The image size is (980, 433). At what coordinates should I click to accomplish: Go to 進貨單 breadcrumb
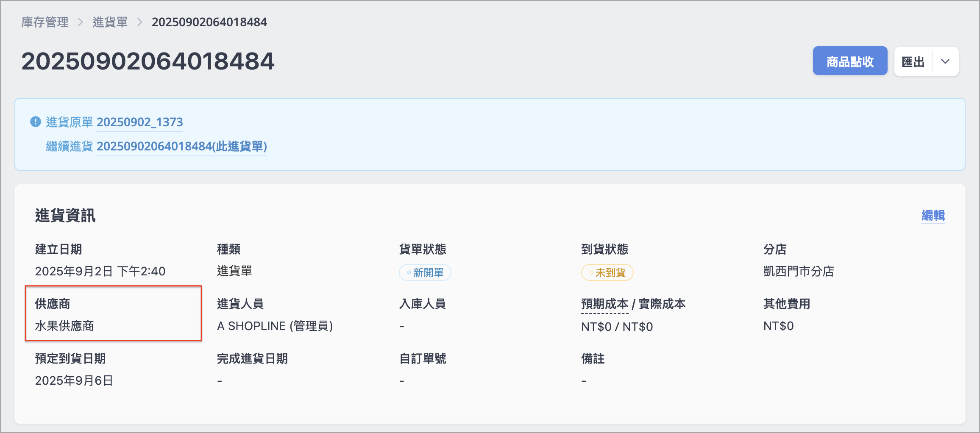coord(110,22)
